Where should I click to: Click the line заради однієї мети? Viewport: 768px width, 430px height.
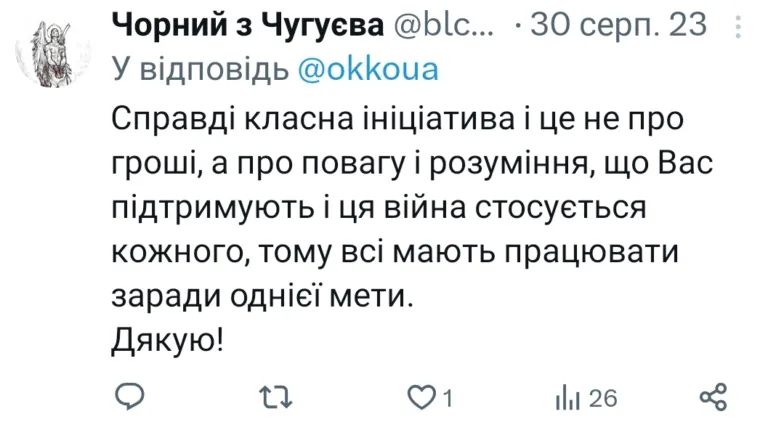click(260, 297)
